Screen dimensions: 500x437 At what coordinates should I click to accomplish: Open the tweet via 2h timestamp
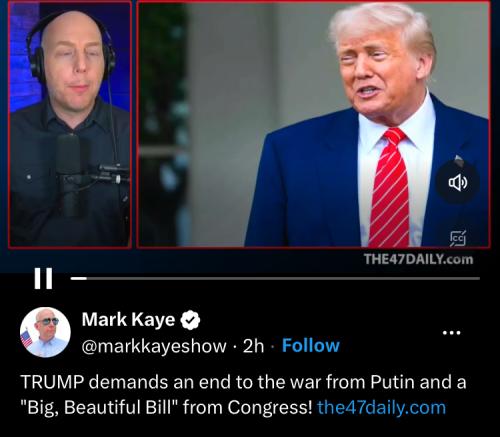click(253, 346)
